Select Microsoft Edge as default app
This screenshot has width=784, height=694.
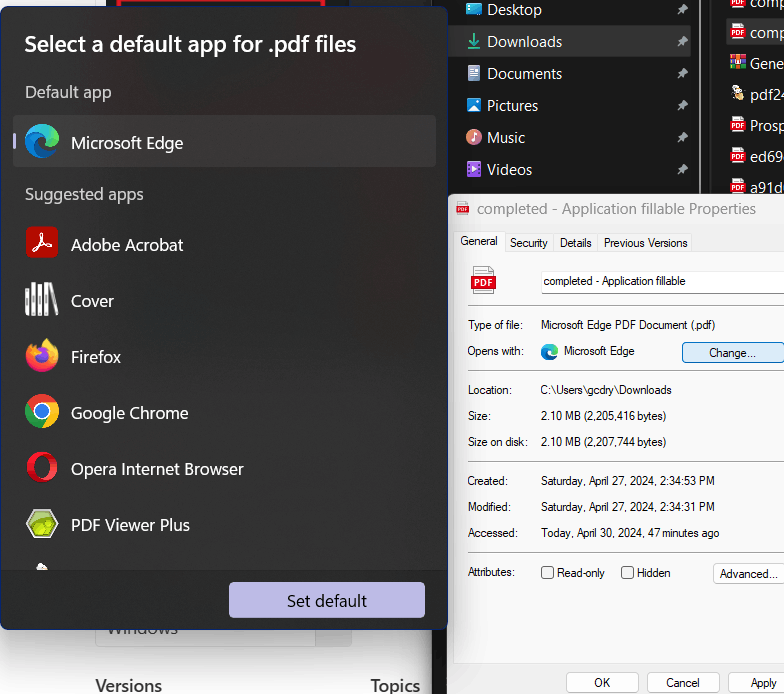[x=224, y=142]
